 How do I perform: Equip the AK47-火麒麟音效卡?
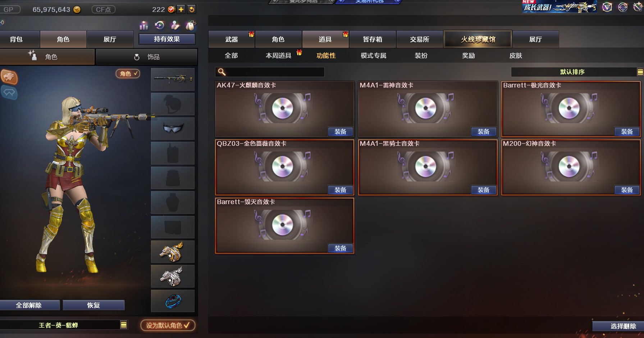tap(341, 132)
